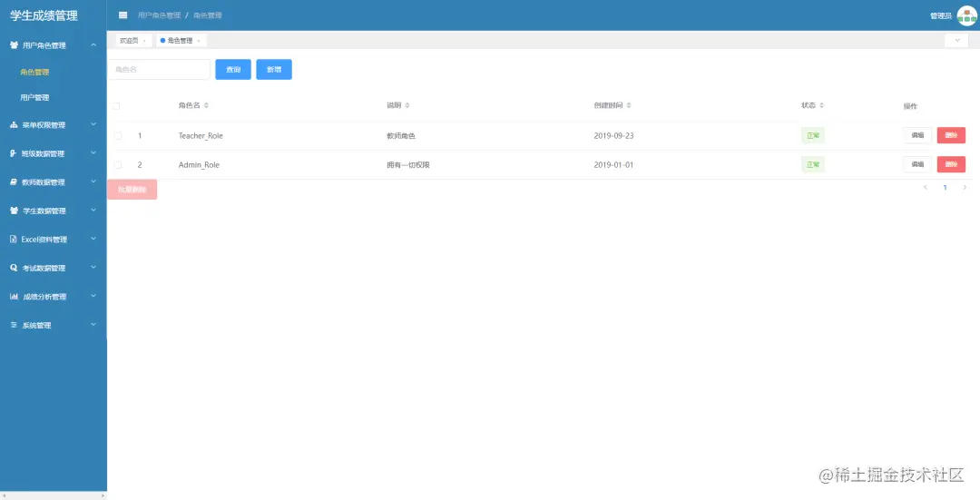The height and width of the screenshot is (500, 980).
Task: Click the 批量删除 batch delete button
Action: click(x=132, y=190)
